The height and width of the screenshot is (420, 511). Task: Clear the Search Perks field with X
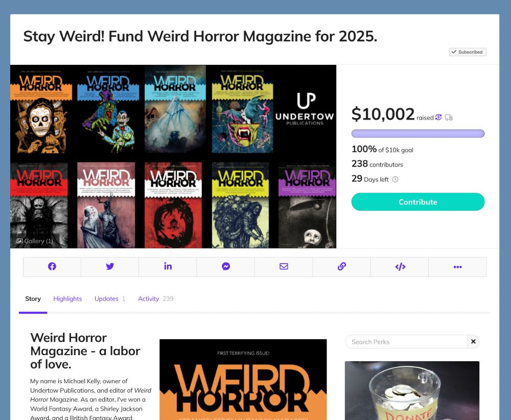[x=473, y=341]
